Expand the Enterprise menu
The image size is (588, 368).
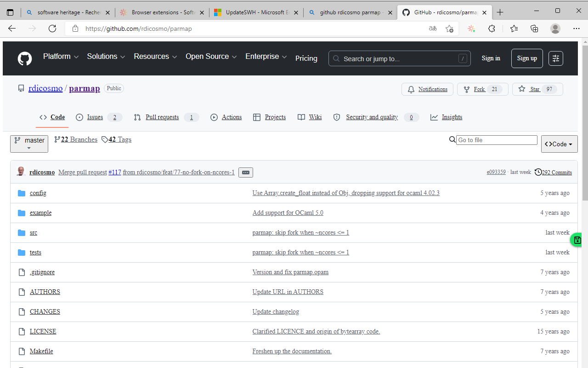coord(266,57)
